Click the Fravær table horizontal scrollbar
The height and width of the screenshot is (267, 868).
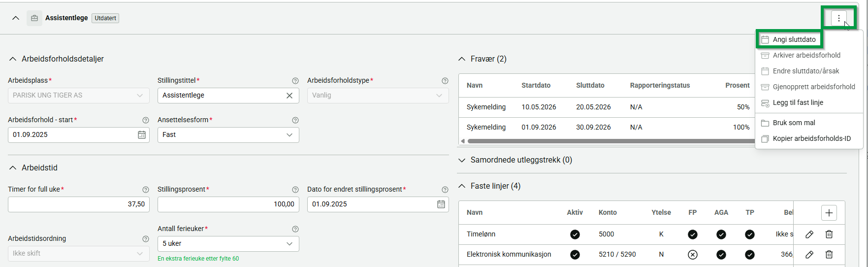(611, 141)
